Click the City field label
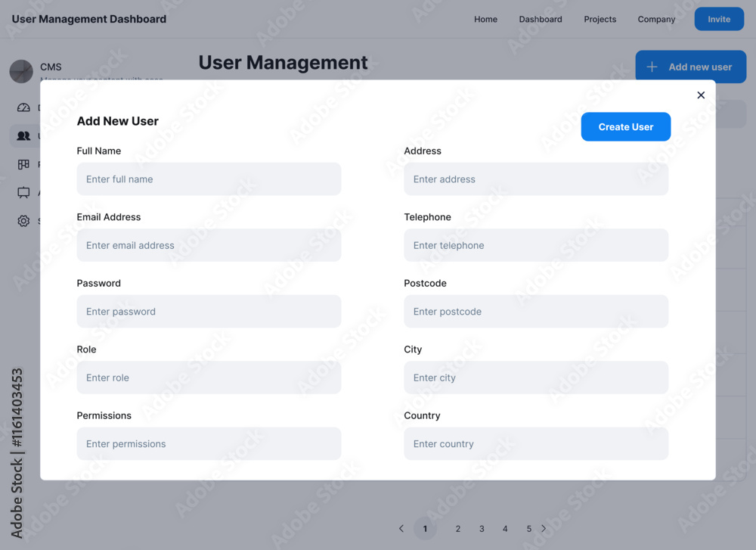The height and width of the screenshot is (550, 756). [413, 350]
